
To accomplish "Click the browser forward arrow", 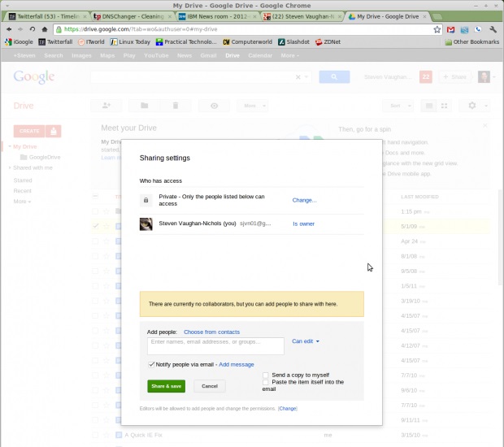I will [20, 29].
